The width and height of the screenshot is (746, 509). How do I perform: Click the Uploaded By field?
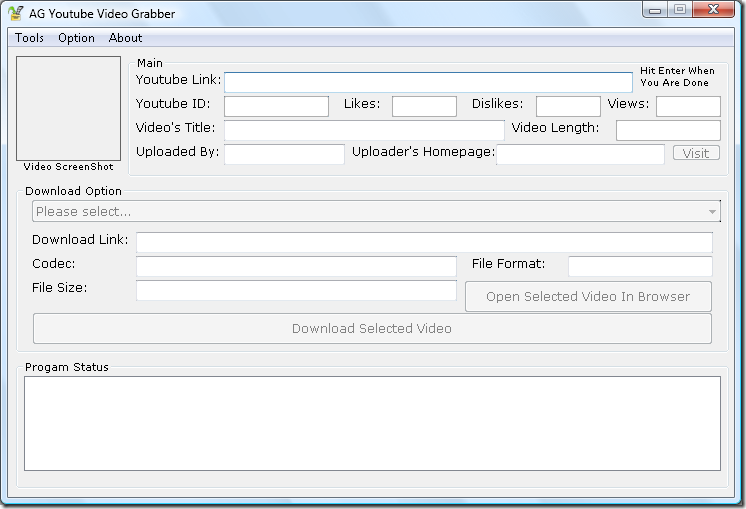[285, 154]
